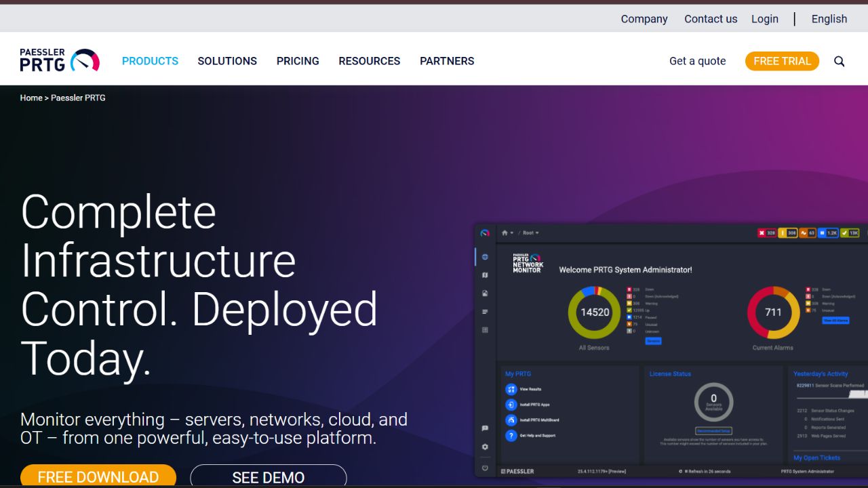Click the 'Sensor Scans Performed' line
Screen dimensions: 868x488
click(830, 386)
